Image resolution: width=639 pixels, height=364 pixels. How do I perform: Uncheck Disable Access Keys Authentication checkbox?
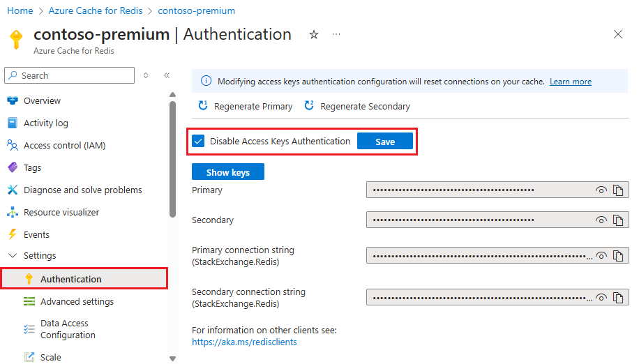click(199, 142)
